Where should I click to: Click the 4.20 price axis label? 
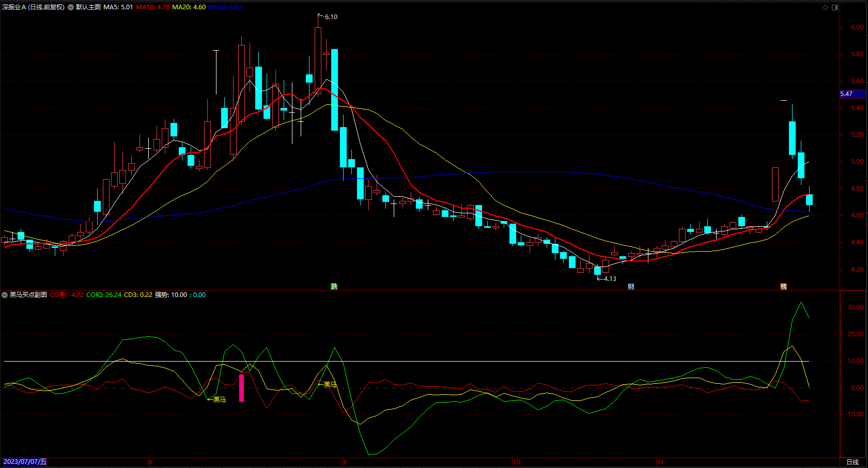tap(857, 269)
